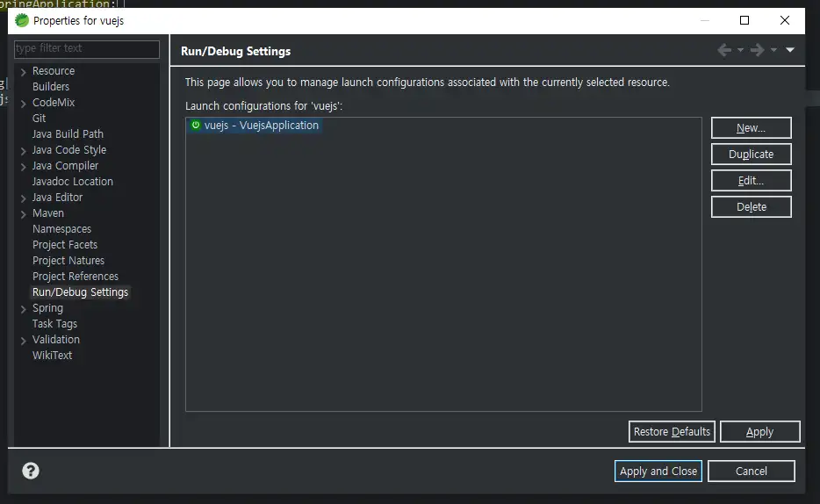820x504 pixels.
Task: Select the Validation tree item
Action: (56, 339)
